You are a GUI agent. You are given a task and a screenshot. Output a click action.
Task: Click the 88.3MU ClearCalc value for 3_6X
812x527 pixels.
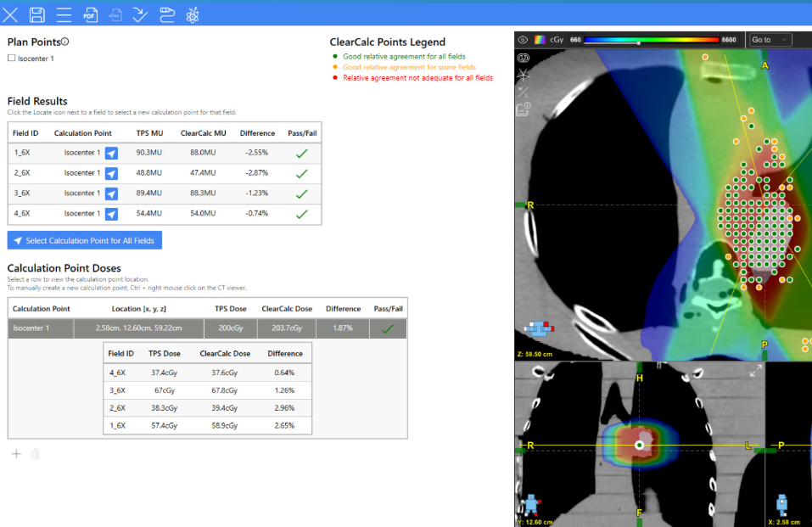(x=203, y=193)
